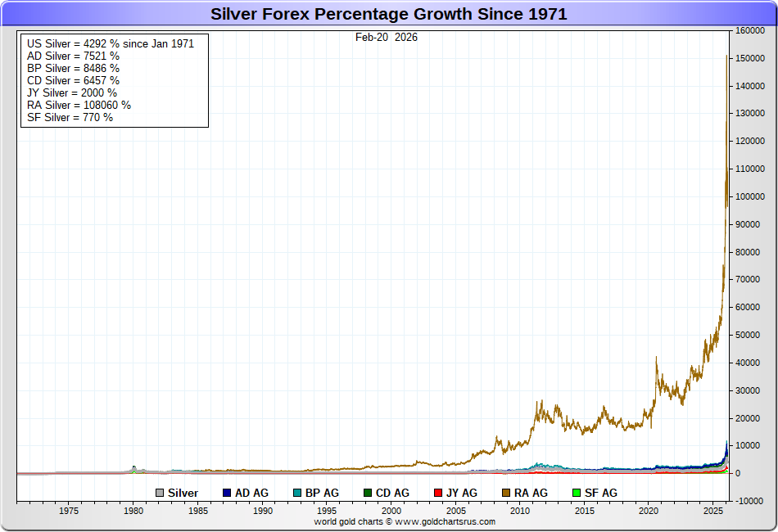Click the teal BP AG legend swatch
The image size is (778, 532).
297,493
